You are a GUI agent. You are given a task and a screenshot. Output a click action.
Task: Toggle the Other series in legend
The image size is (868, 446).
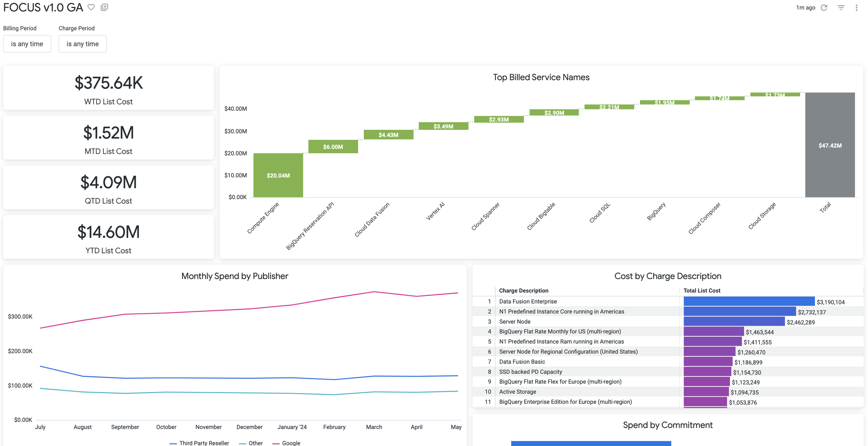click(251, 443)
